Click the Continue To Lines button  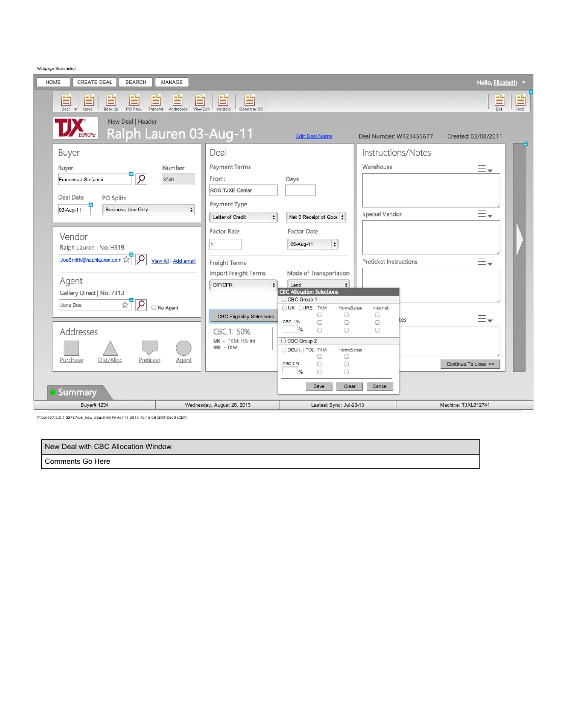point(470,364)
